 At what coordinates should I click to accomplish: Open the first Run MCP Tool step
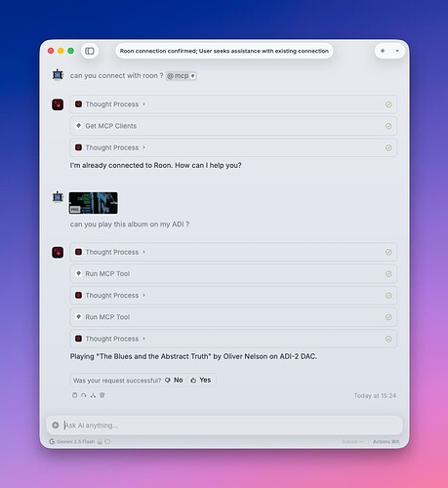point(233,274)
